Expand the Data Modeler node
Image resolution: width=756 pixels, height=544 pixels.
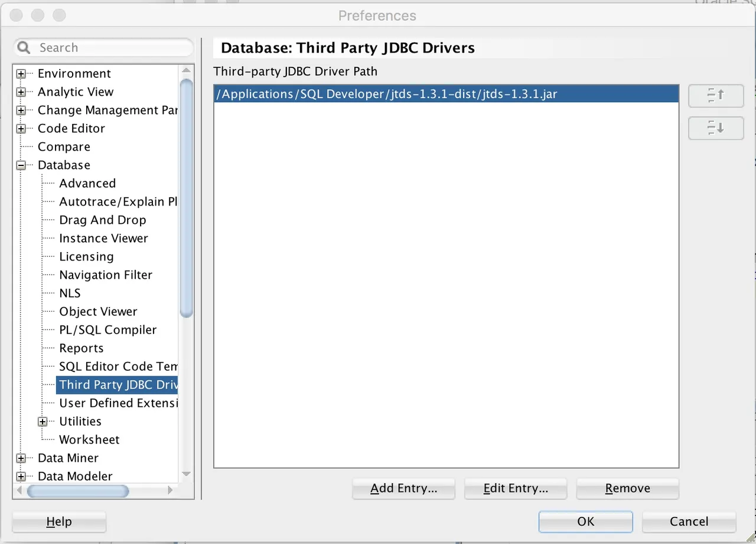[x=21, y=477]
